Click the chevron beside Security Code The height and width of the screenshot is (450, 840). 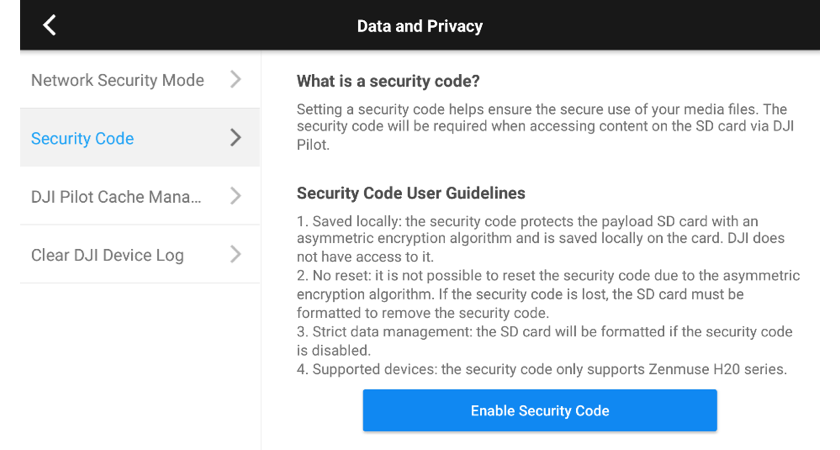tap(235, 137)
